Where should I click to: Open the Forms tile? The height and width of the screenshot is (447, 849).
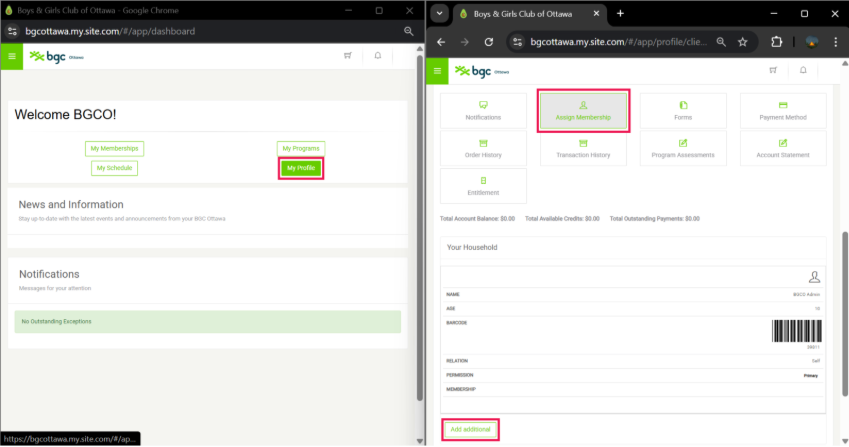pyautogui.click(x=683, y=110)
